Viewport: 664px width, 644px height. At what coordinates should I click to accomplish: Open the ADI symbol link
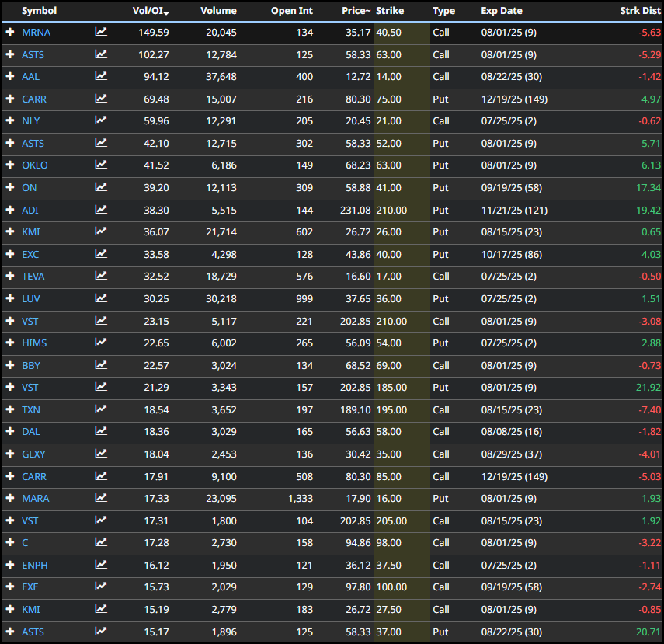pos(30,211)
